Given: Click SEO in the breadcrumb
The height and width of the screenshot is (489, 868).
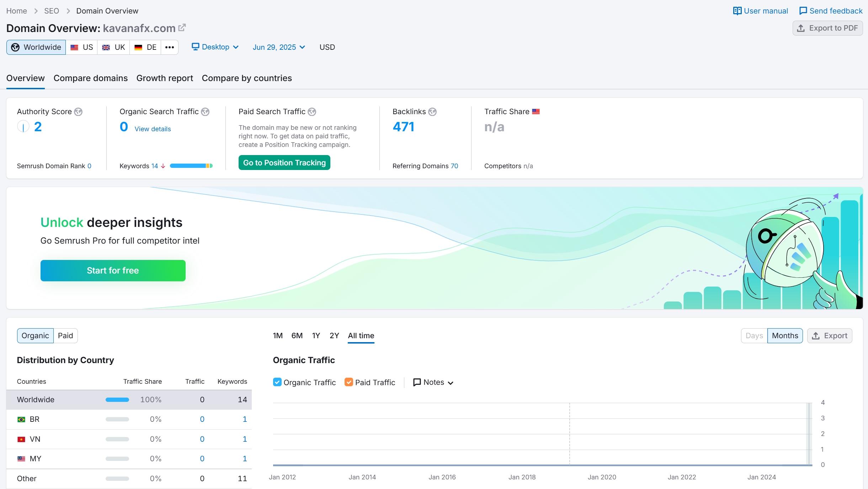Looking at the screenshot, I should tap(52, 11).
